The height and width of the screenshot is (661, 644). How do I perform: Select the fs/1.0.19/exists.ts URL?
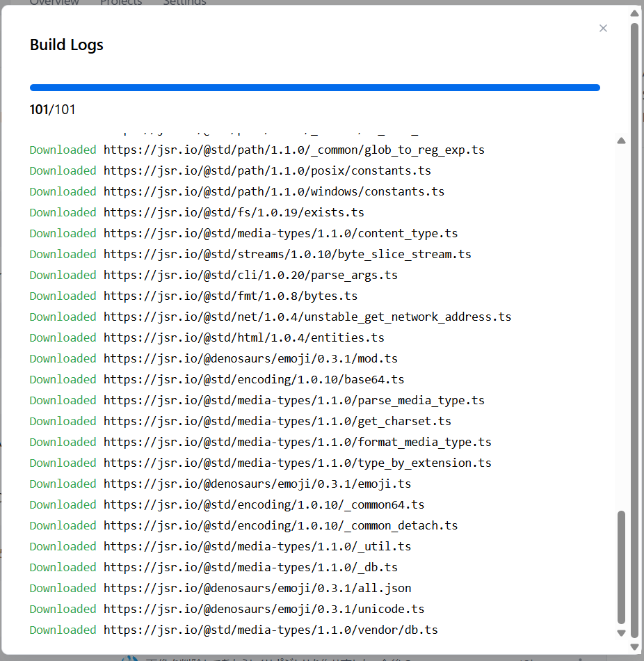pos(234,212)
